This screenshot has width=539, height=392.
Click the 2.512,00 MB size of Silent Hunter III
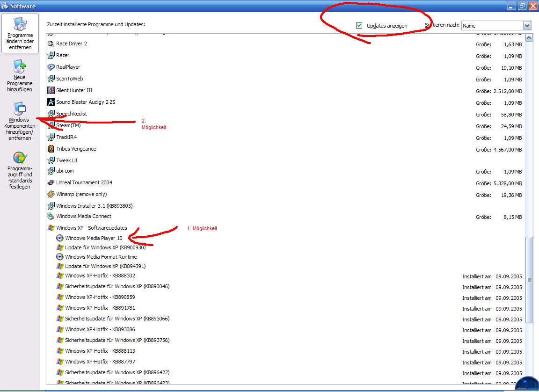pyautogui.click(x=508, y=91)
